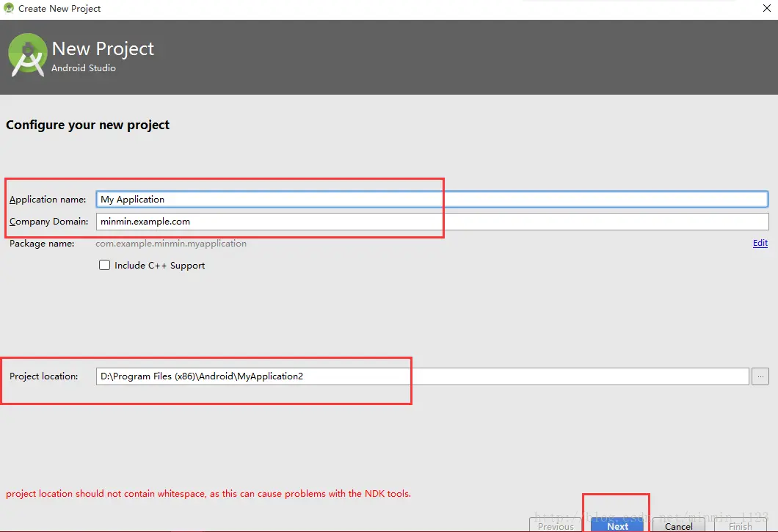Enable Include C++ Support checkbox

tap(104, 265)
